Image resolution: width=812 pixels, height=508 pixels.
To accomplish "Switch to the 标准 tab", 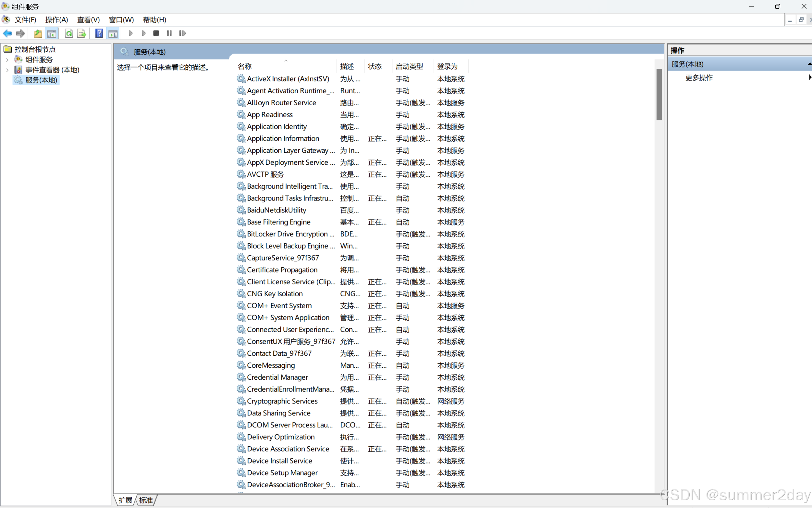I will tap(146, 500).
